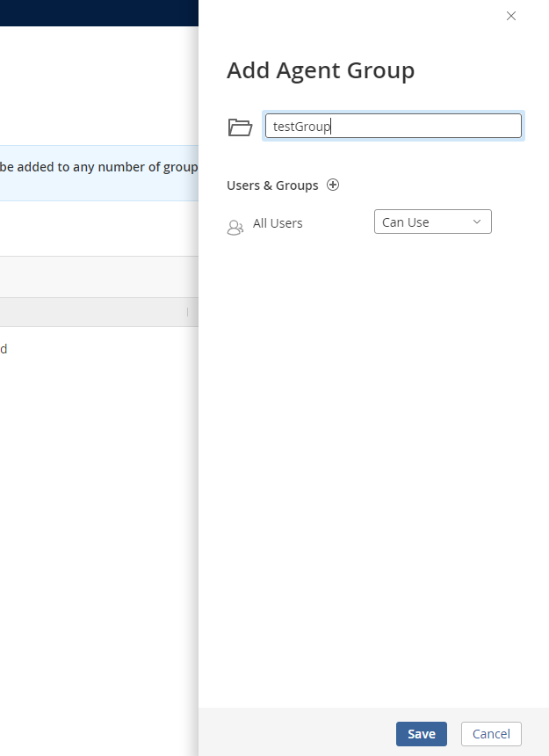Save the new agent group
The width and height of the screenshot is (549, 756).
tap(422, 734)
